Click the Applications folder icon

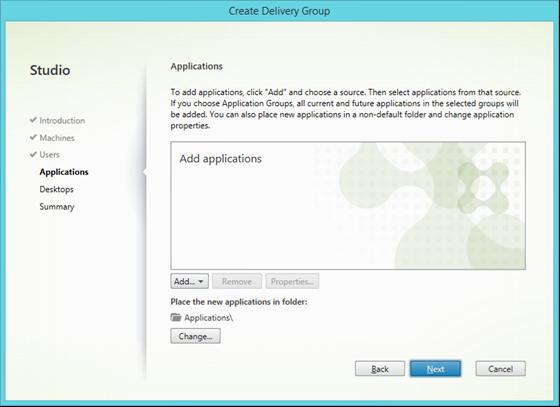(176, 317)
